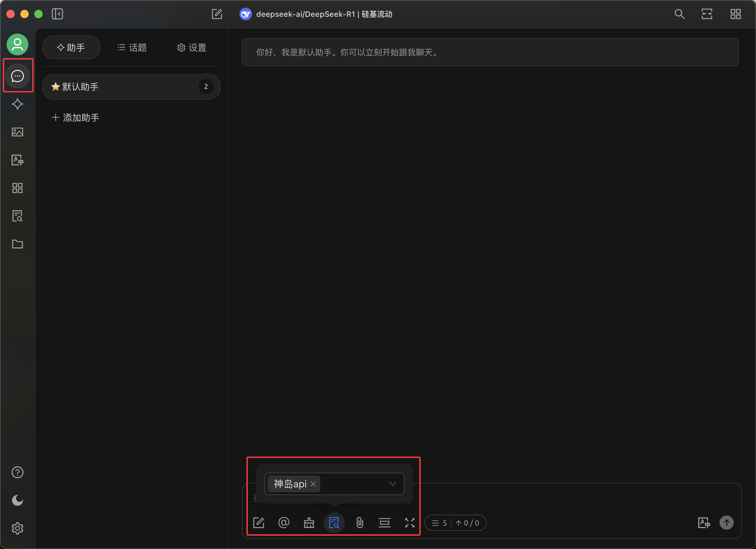Click the attachment paperclip icon
This screenshot has height=549, width=756.
pos(359,523)
